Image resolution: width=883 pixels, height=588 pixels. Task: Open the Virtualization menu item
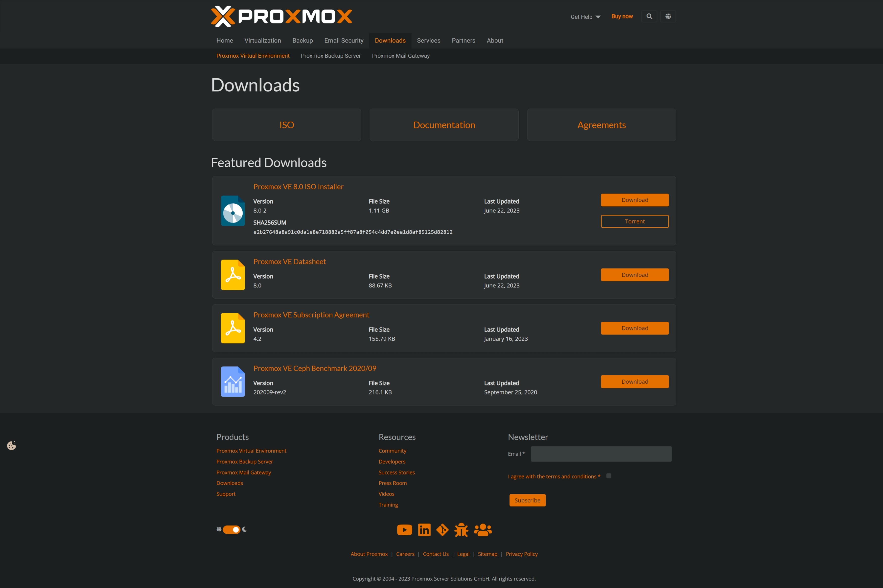click(x=263, y=41)
